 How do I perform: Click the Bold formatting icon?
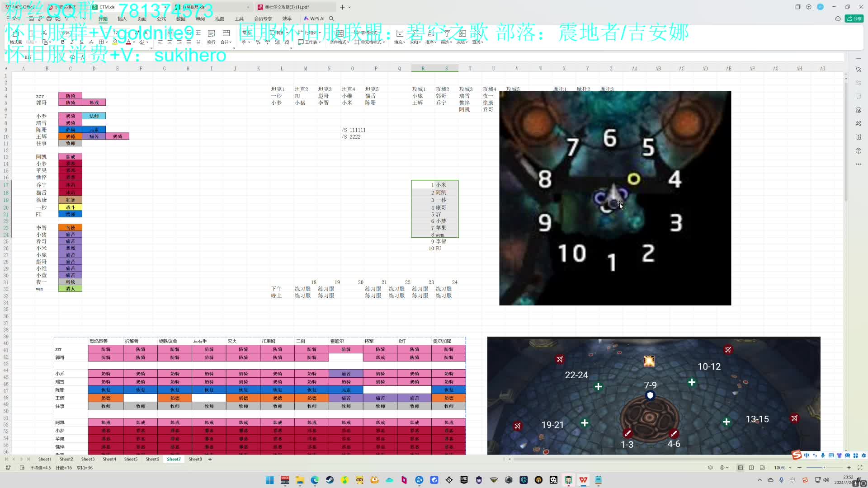(x=63, y=42)
